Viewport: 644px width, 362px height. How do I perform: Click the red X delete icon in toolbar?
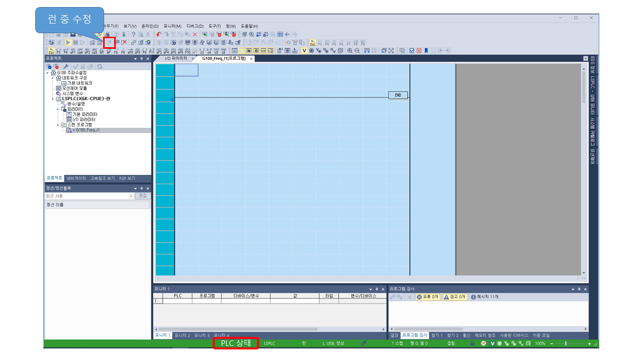(124, 42)
